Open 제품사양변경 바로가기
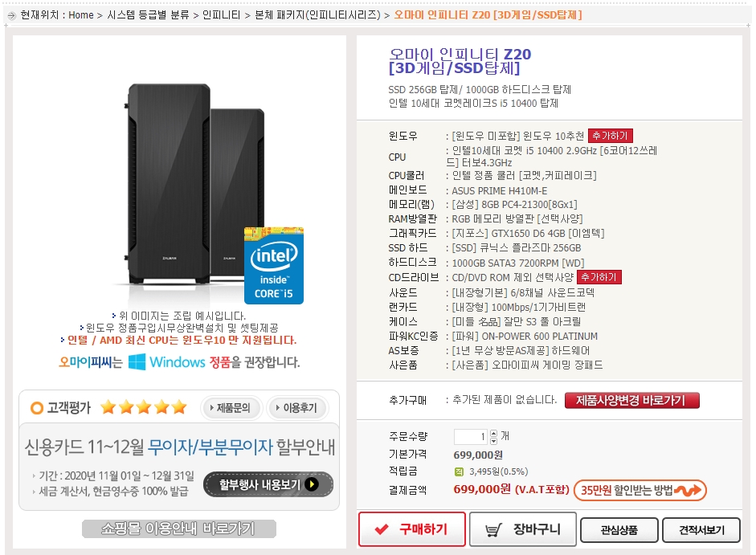This screenshot has height=555, width=756. click(x=631, y=400)
